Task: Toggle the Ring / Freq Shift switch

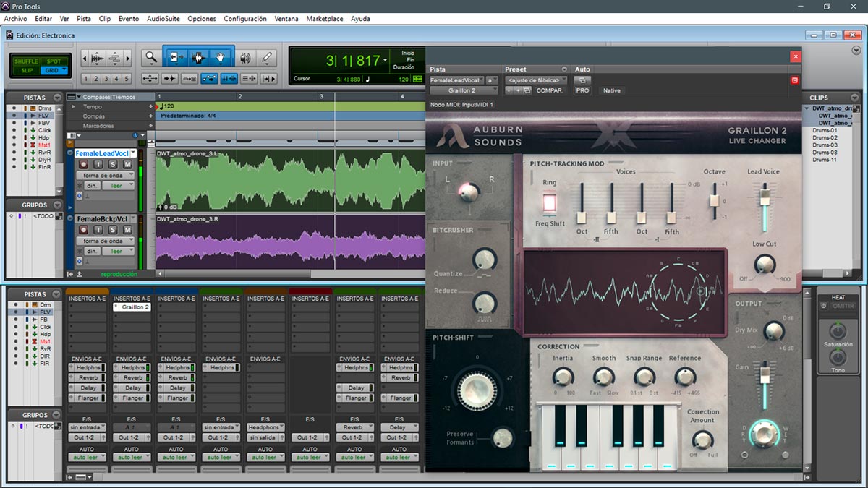Action: pyautogui.click(x=550, y=202)
